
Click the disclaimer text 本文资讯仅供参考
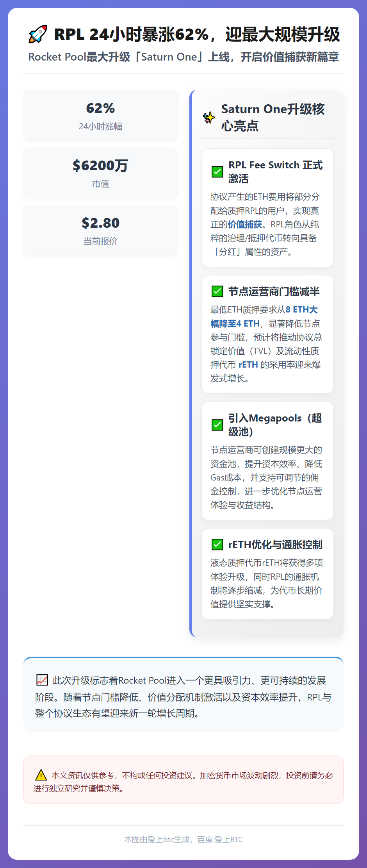tap(183, 782)
